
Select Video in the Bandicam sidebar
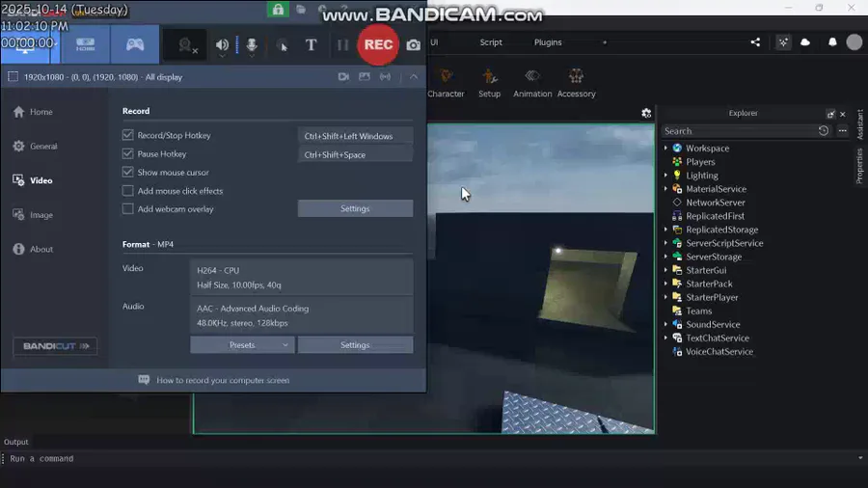(33, 180)
